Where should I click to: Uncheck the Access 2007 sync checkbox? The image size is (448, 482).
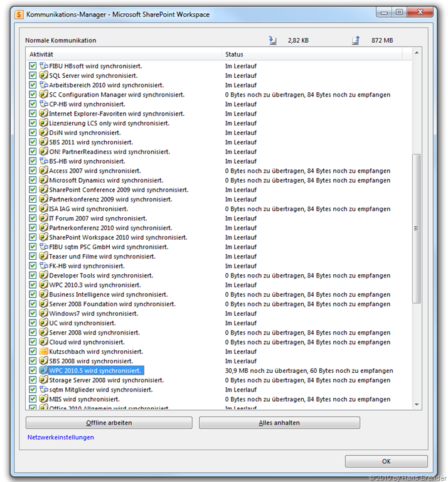pyautogui.click(x=33, y=171)
